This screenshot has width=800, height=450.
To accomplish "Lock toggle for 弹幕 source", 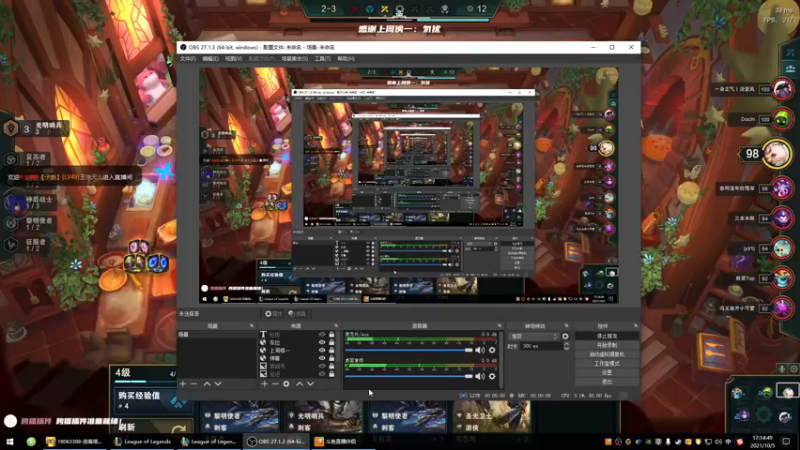I will 332,358.
